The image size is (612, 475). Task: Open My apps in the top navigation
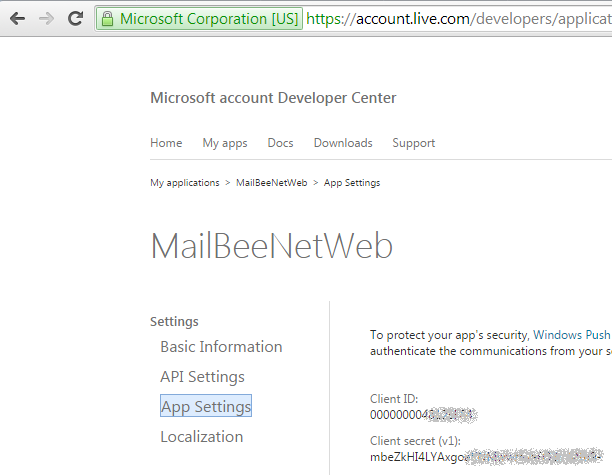(225, 144)
